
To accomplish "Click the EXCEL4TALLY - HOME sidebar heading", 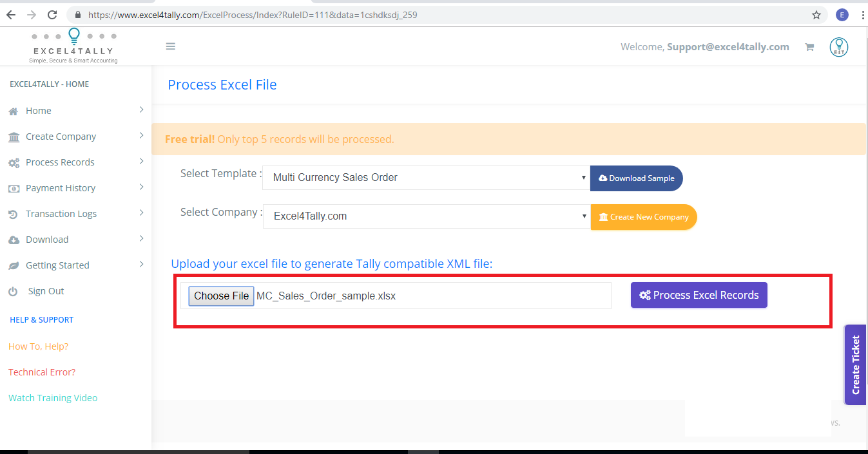I will [x=50, y=84].
